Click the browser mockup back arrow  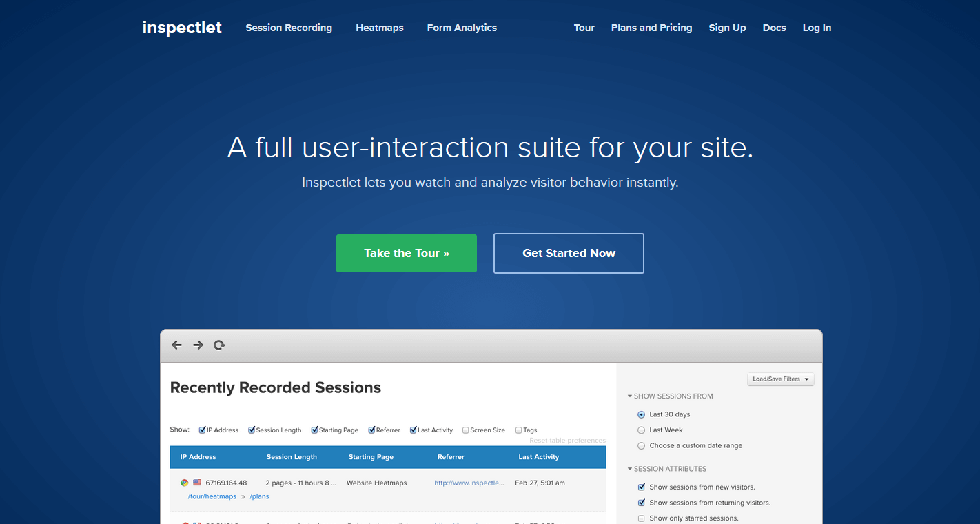tap(176, 345)
